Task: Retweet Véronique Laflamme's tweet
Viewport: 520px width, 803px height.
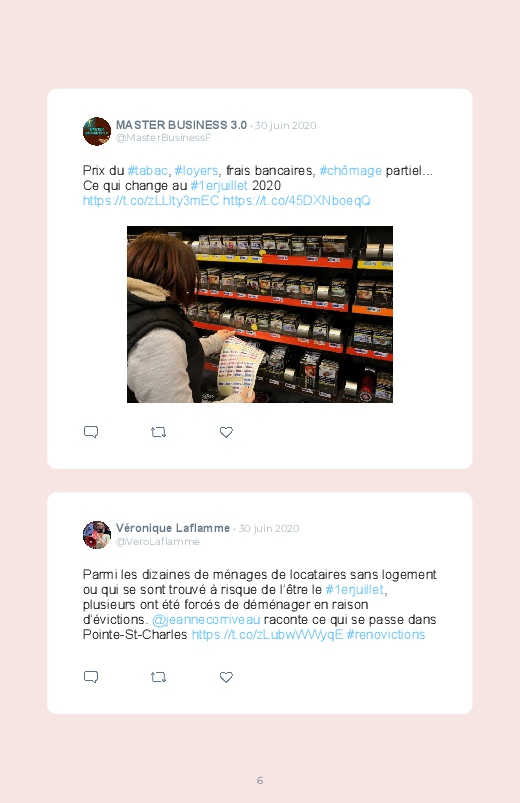Action: tap(158, 677)
